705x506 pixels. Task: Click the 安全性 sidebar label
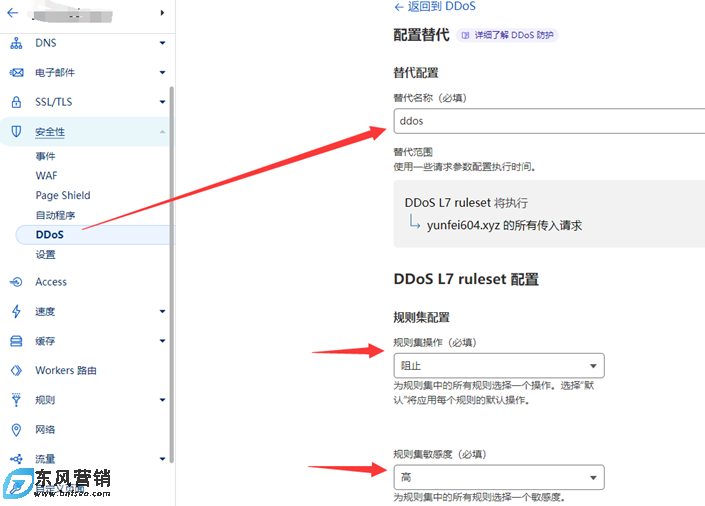(50, 132)
